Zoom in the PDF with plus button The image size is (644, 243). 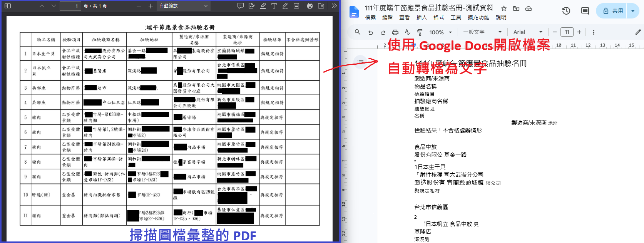click(x=151, y=6)
